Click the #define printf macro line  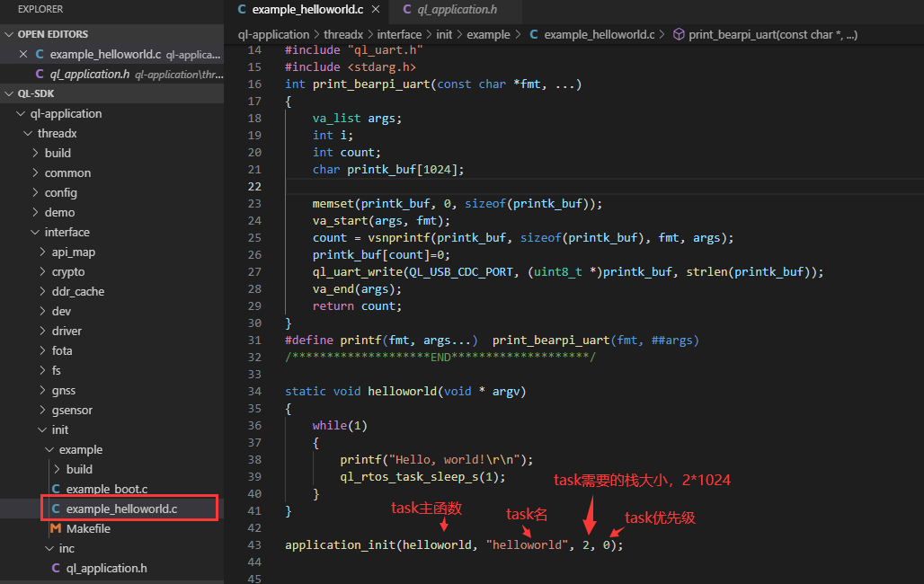tap(492, 341)
